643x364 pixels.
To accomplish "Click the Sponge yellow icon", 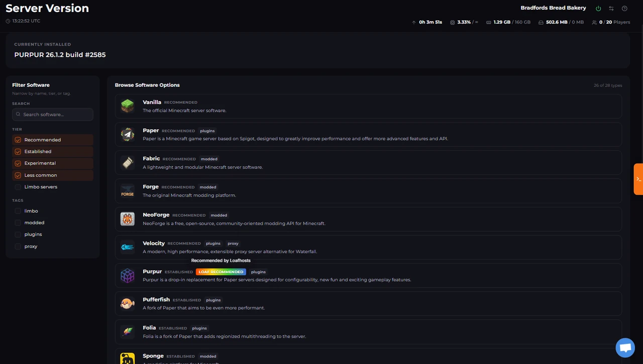I will click(x=128, y=358).
